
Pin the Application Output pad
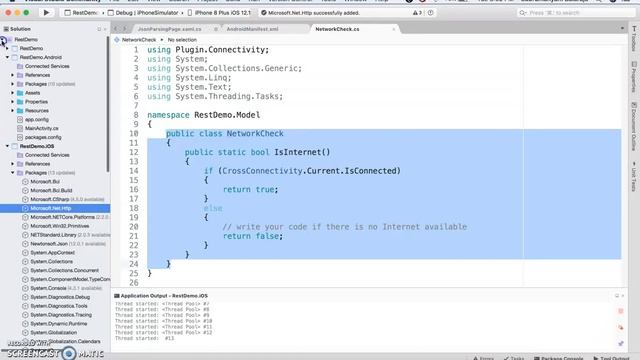[621, 344]
